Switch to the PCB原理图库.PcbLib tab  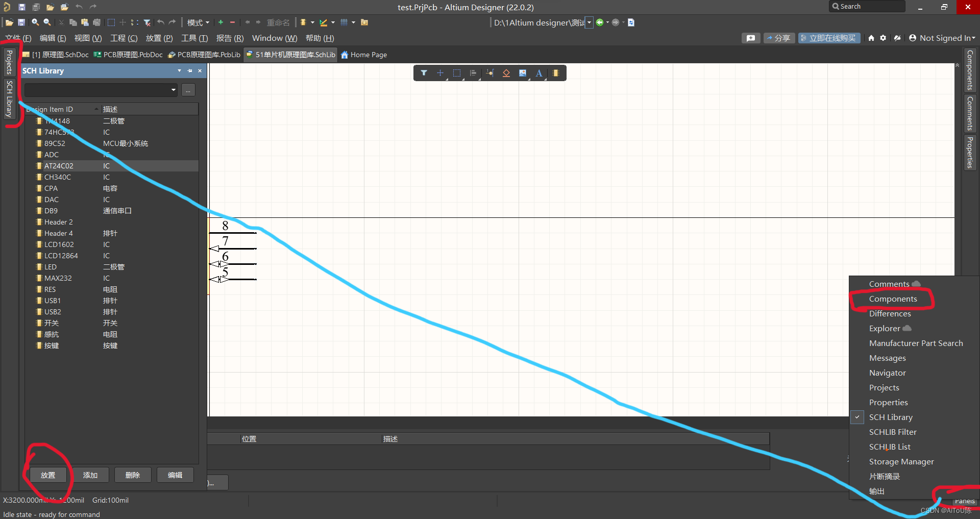(x=204, y=55)
